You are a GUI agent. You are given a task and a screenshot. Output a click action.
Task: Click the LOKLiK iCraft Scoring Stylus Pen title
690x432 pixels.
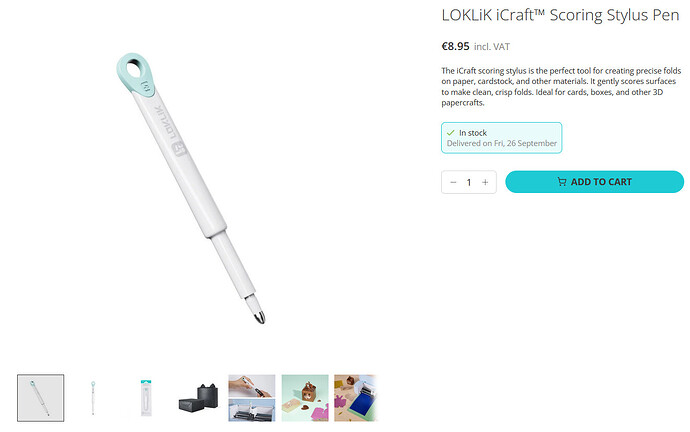coord(560,15)
